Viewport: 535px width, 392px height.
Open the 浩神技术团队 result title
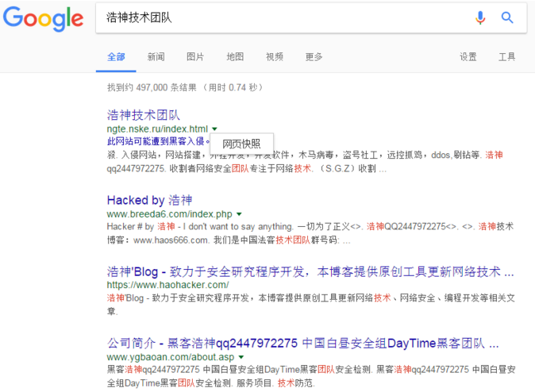[x=144, y=115]
